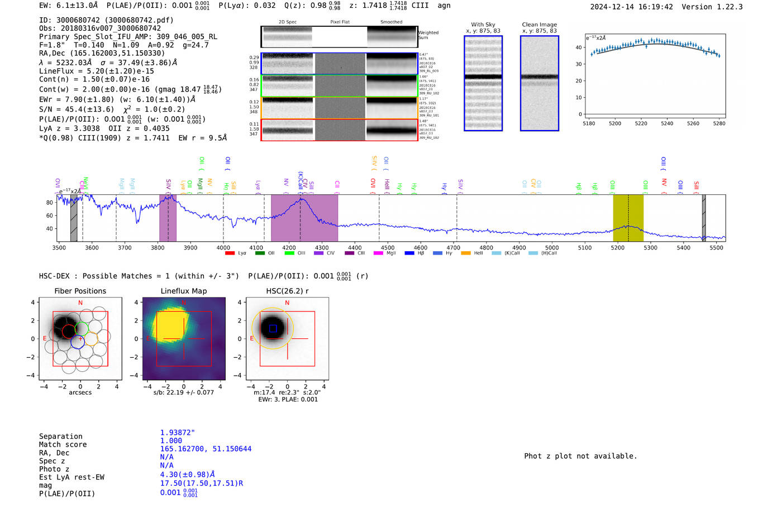The height and width of the screenshot is (532, 782).
Task: Select the blue-bordered fiber spectrum row
Action: click(x=339, y=64)
